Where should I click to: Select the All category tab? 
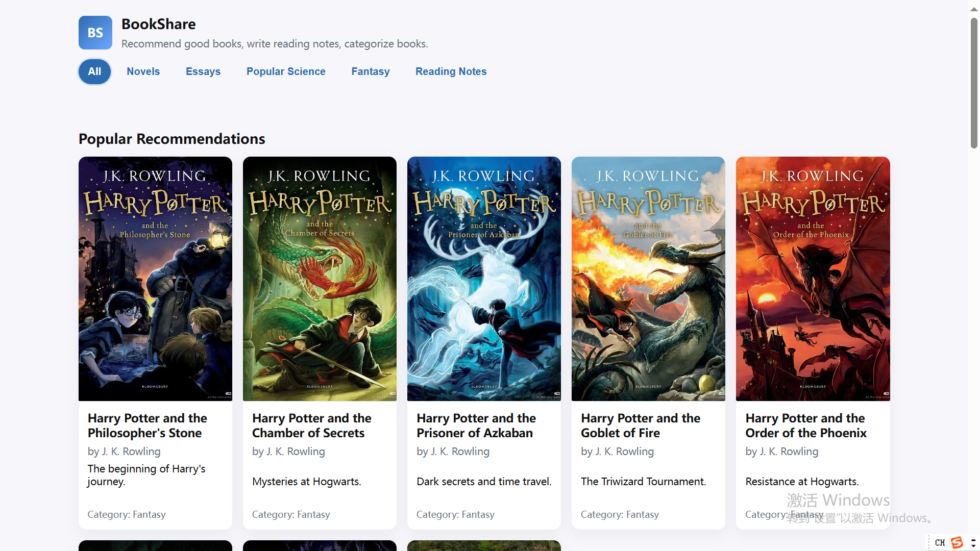pos(94,71)
